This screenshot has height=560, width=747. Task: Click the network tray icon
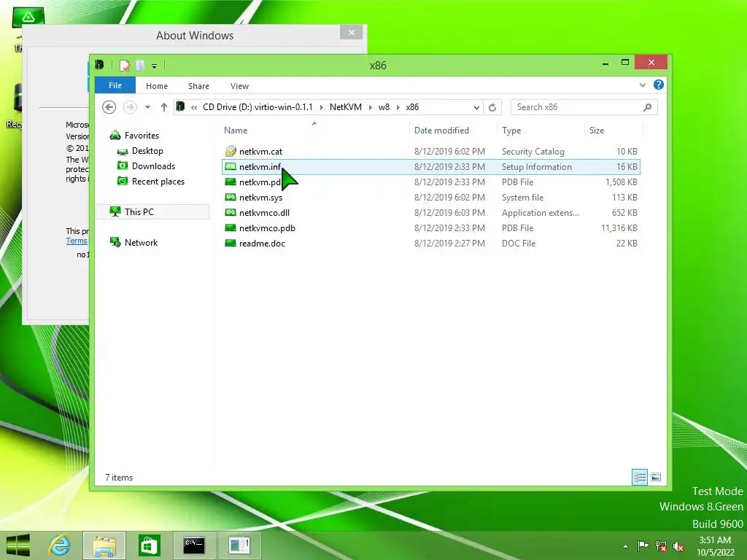(660, 546)
